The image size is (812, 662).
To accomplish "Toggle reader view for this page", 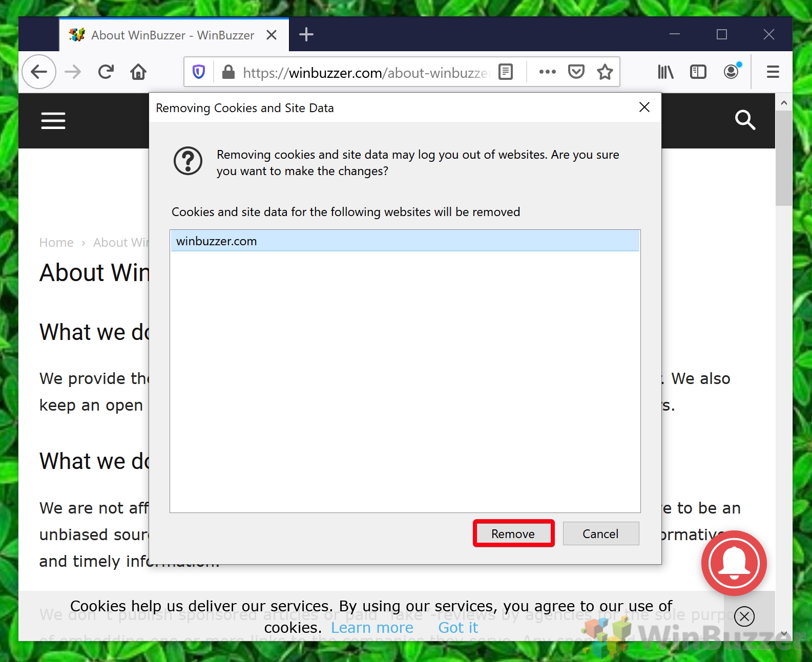I will [x=506, y=72].
